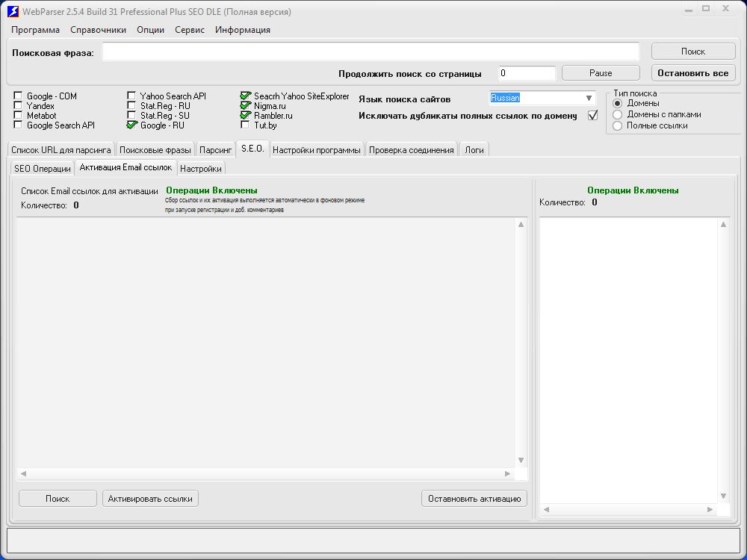Maximize the WebParser window
The image size is (747, 560).
tap(706, 8)
